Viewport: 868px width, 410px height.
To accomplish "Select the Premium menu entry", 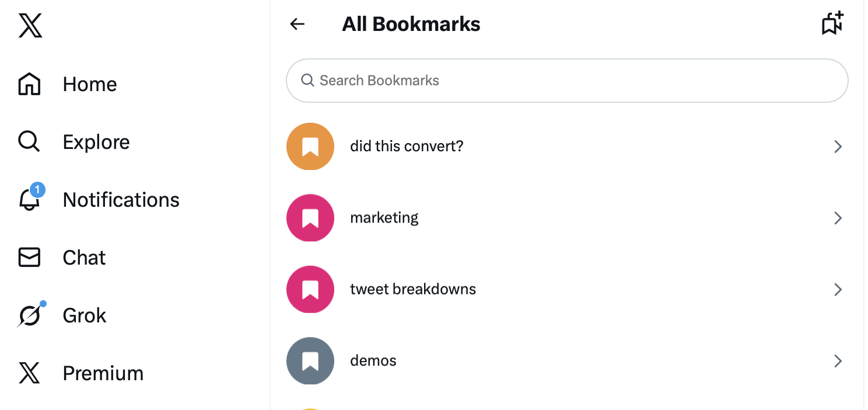I will click(103, 373).
